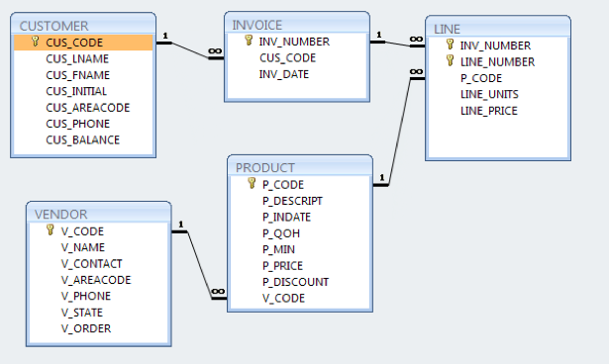Click the primary key icon in INVOICE table

coord(249,40)
